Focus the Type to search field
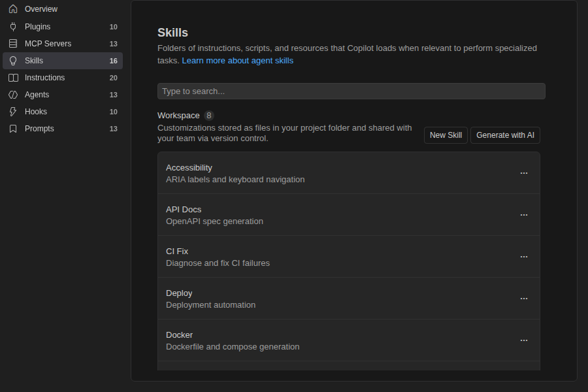The width and height of the screenshot is (588, 392). point(351,91)
